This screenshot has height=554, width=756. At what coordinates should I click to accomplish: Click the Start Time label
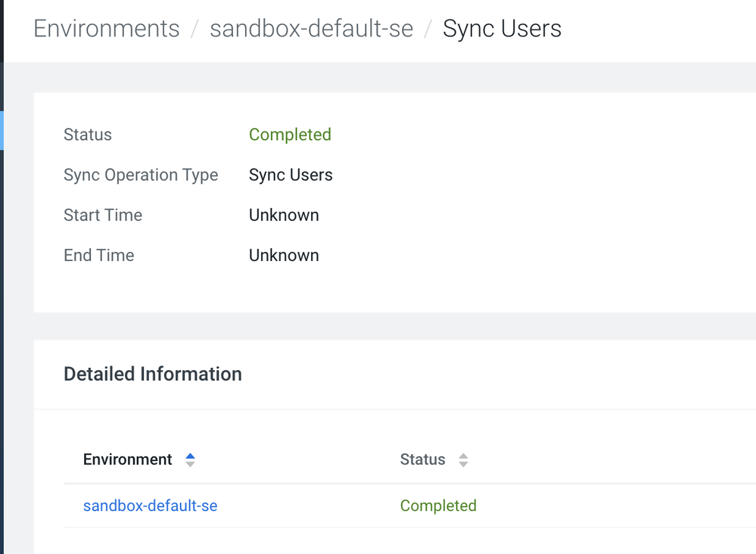(x=103, y=215)
